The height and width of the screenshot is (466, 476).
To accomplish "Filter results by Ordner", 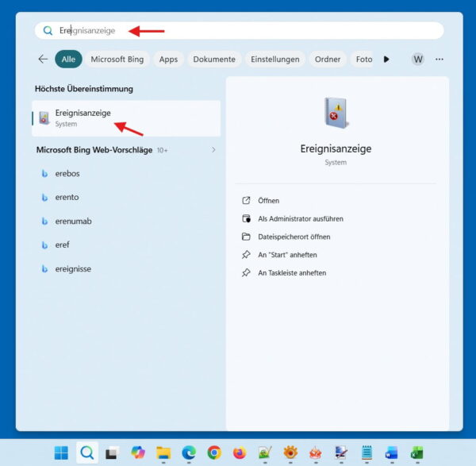I will click(328, 60).
